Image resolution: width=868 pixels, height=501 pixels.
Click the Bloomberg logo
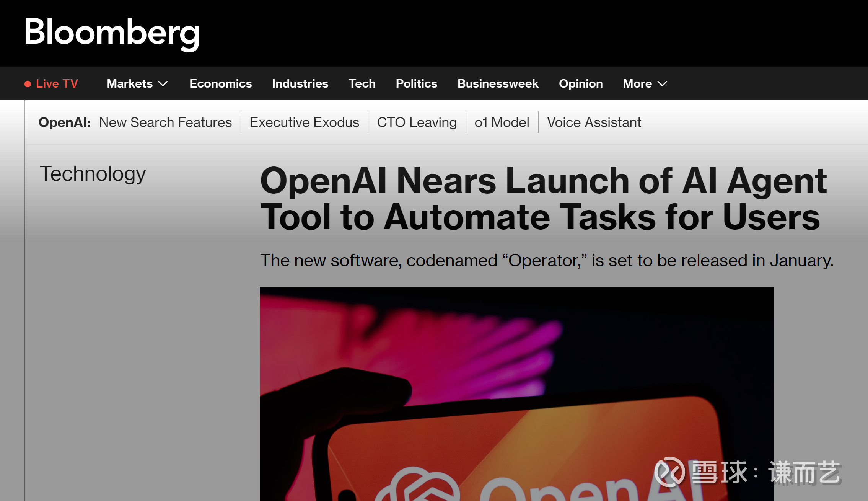tap(112, 33)
